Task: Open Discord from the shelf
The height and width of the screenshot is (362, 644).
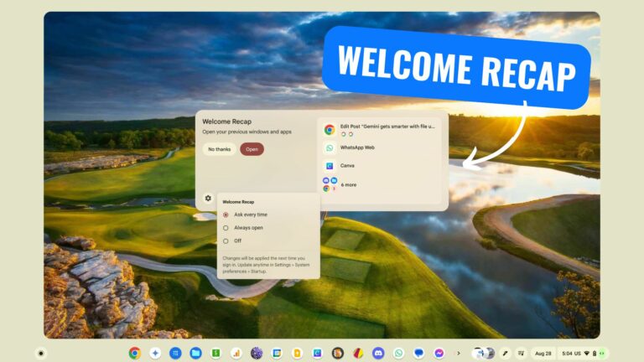Action: point(378,353)
